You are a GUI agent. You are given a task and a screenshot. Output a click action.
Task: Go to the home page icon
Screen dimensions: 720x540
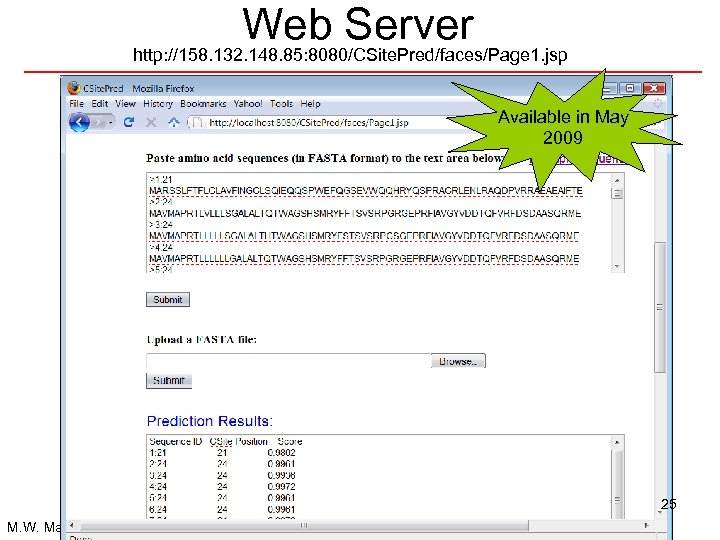[174, 122]
